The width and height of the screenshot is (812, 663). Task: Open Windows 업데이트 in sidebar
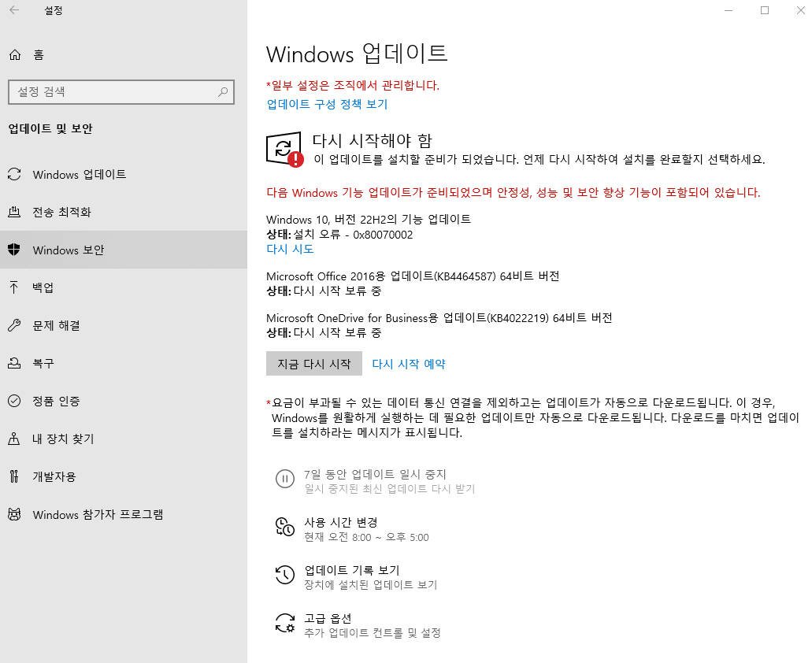[x=123, y=175]
